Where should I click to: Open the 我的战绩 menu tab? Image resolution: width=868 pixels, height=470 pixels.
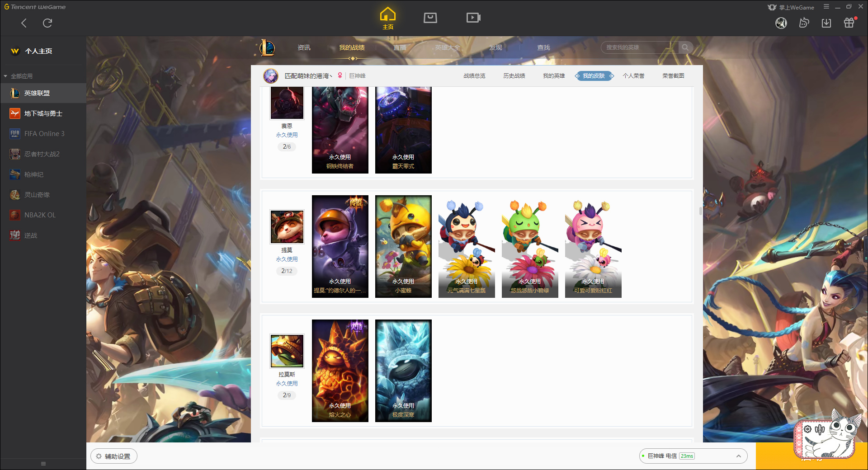pyautogui.click(x=352, y=47)
